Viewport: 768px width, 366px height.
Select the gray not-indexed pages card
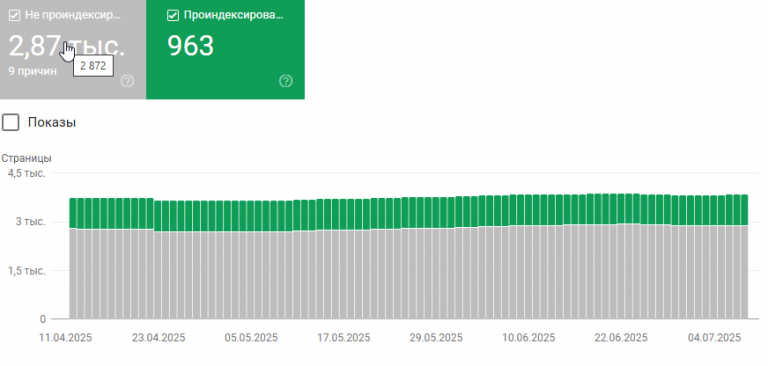tap(73, 49)
